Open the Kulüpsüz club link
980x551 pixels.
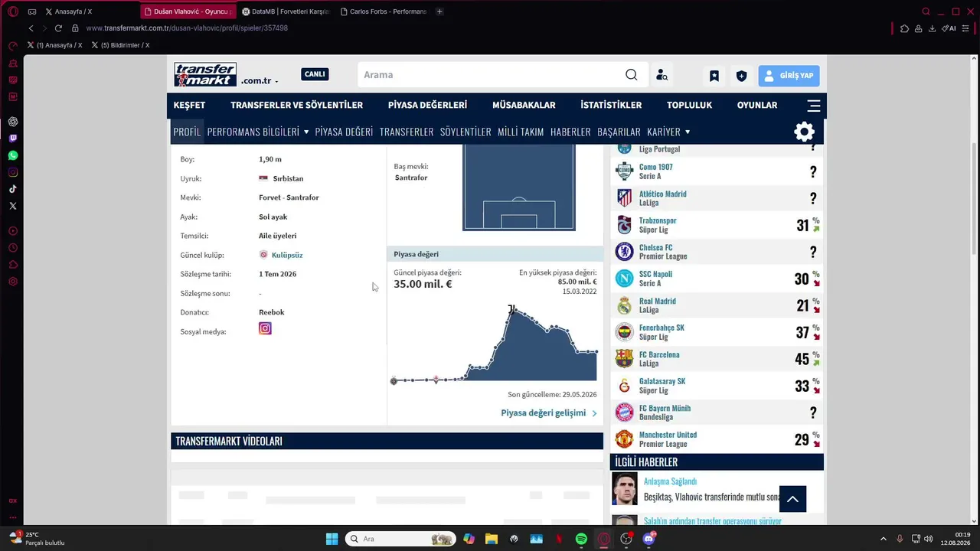[x=287, y=255]
